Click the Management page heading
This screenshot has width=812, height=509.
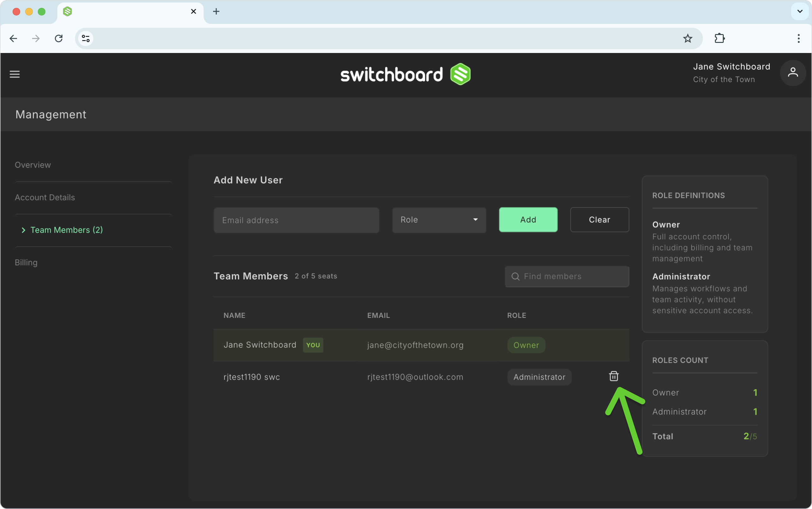[51, 114]
